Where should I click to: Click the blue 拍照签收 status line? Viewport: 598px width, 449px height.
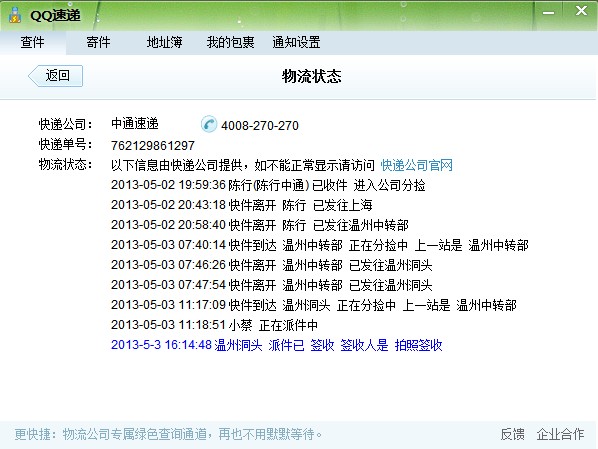coord(276,345)
